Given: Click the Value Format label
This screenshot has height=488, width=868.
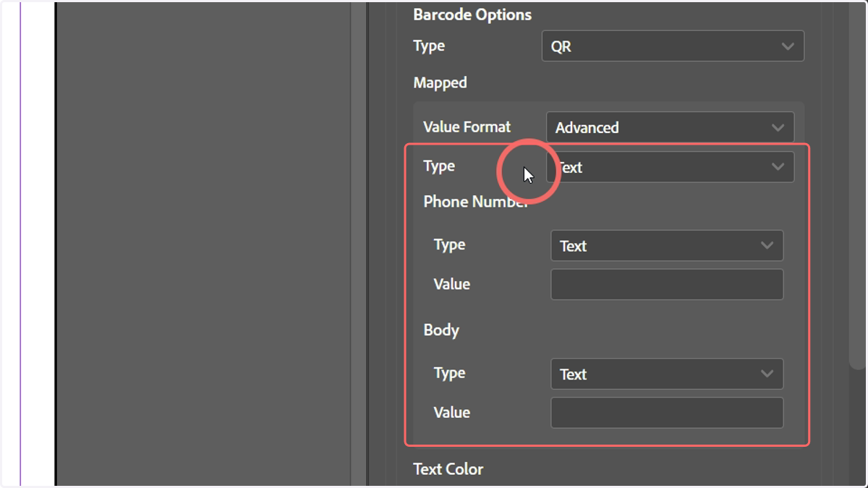Looking at the screenshot, I should (467, 127).
